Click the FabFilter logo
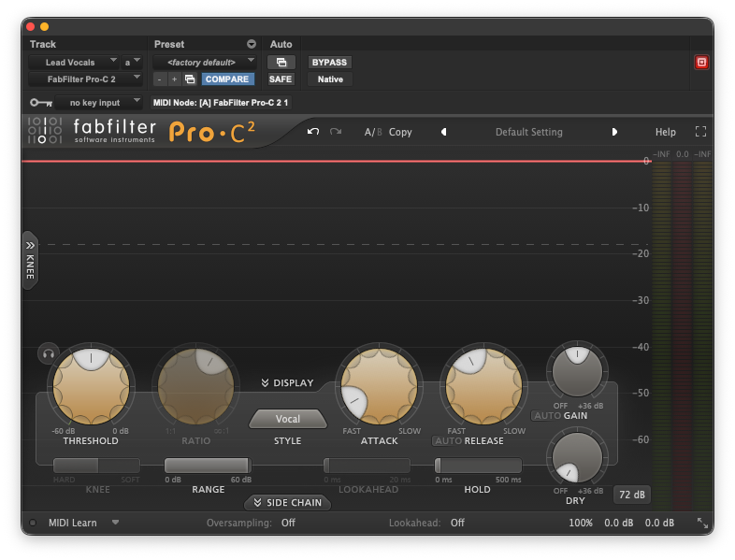The width and height of the screenshot is (735, 560). [92, 131]
